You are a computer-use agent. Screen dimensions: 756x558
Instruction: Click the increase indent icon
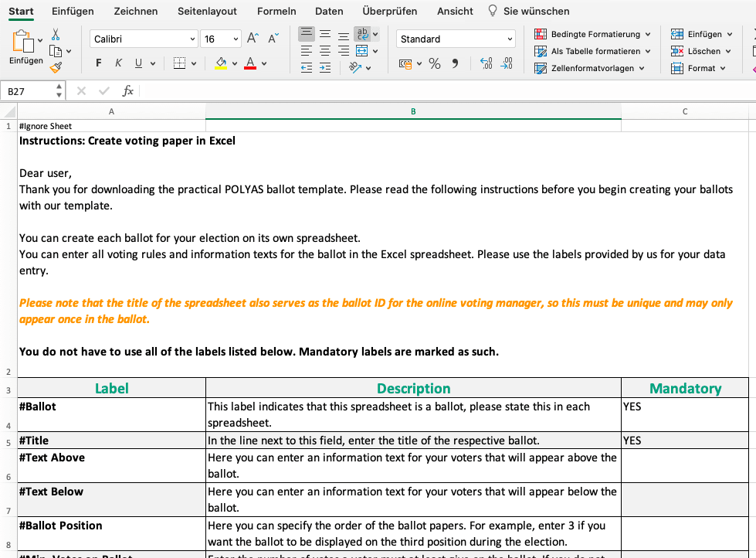325,67
